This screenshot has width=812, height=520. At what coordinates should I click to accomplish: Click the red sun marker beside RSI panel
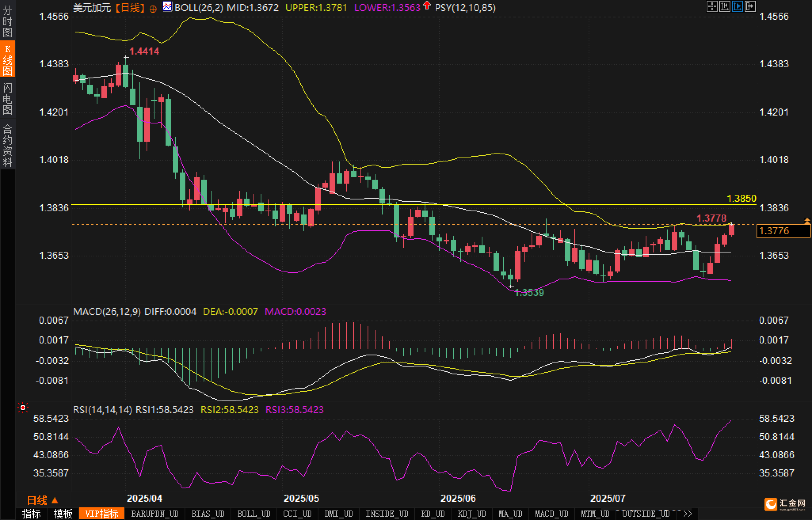(23, 408)
